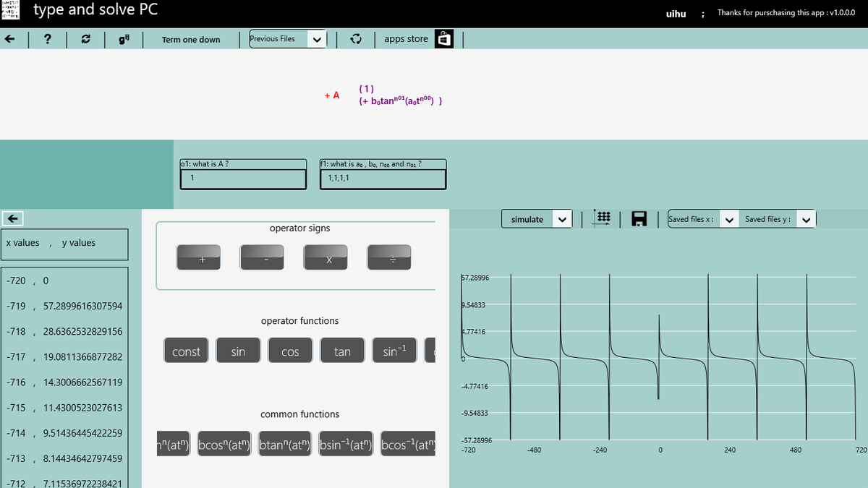This screenshot has width=868, height=488.
Task: Select the division operator sign
Action: coord(389,257)
